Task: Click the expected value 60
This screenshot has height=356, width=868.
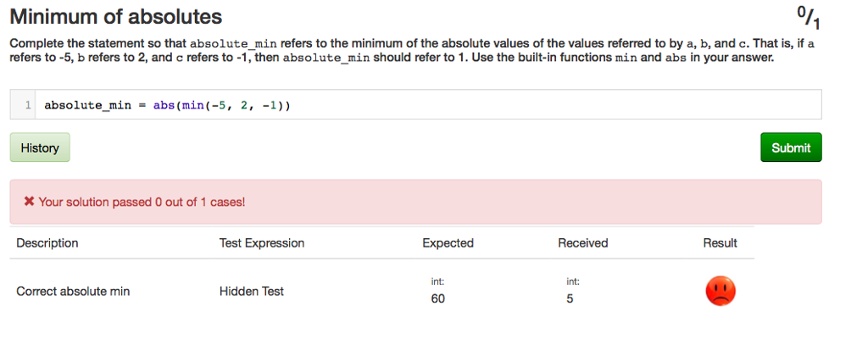Action: [x=438, y=299]
